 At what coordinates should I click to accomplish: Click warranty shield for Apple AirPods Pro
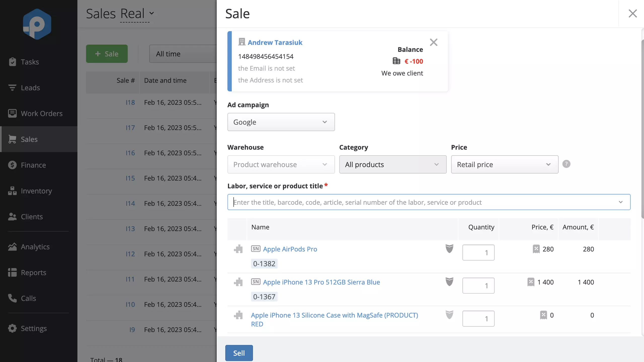(449, 249)
